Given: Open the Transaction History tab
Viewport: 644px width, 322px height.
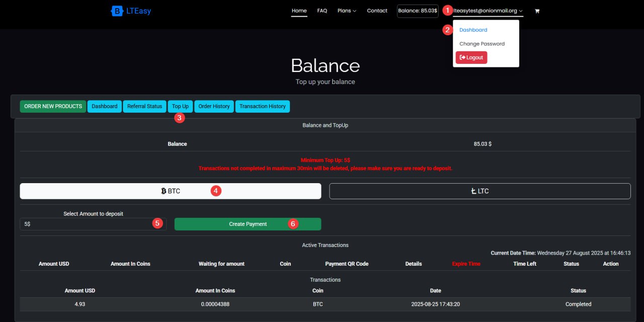Looking at the screenshot, I should click(262, 106).
